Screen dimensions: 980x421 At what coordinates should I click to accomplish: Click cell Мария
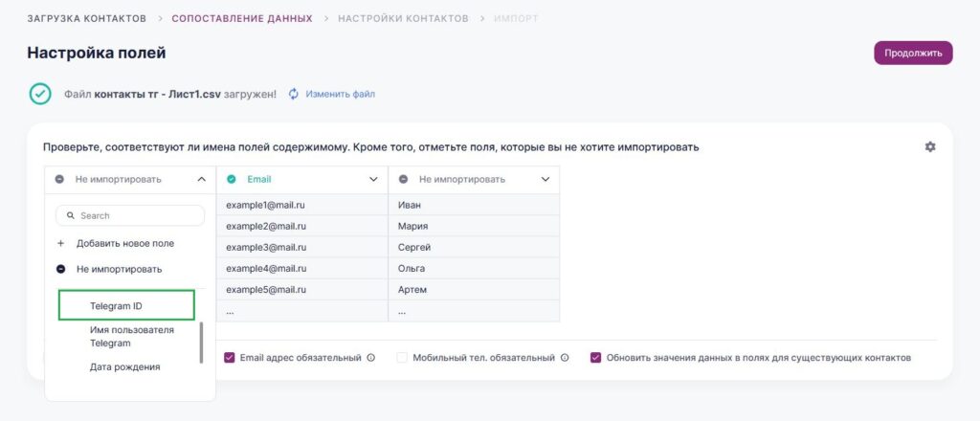[474, 226]
